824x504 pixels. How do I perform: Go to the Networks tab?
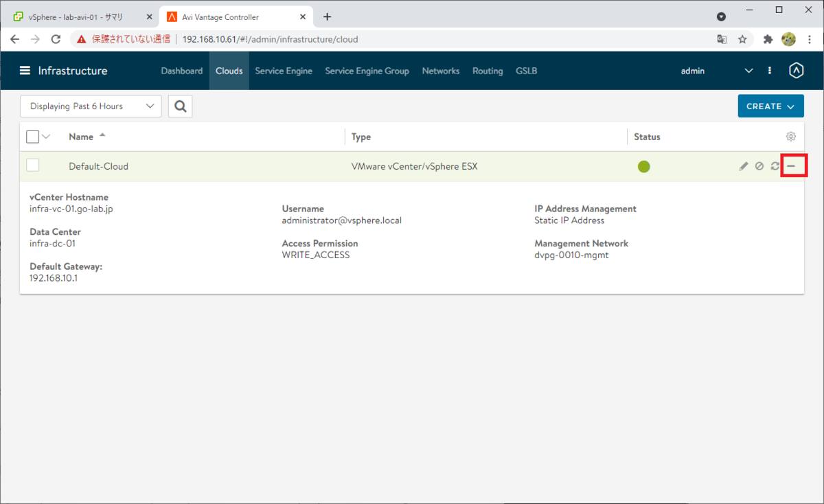(x=441, y=71)
